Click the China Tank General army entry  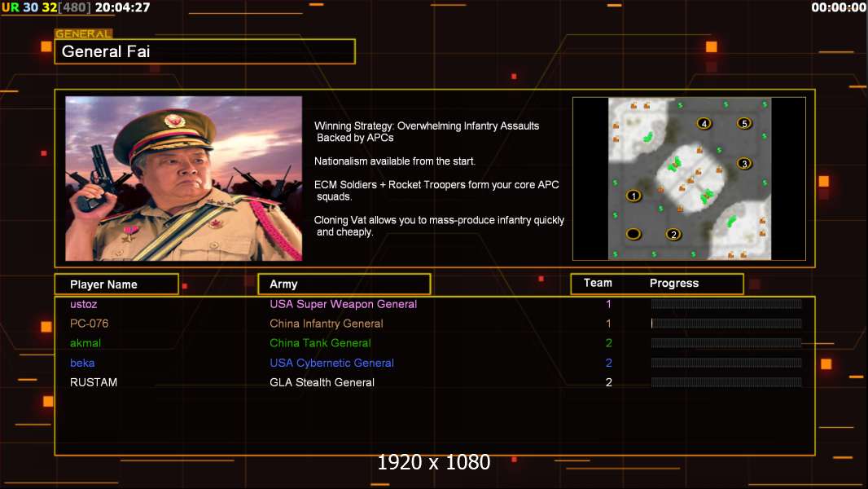[x=320, y=343]
